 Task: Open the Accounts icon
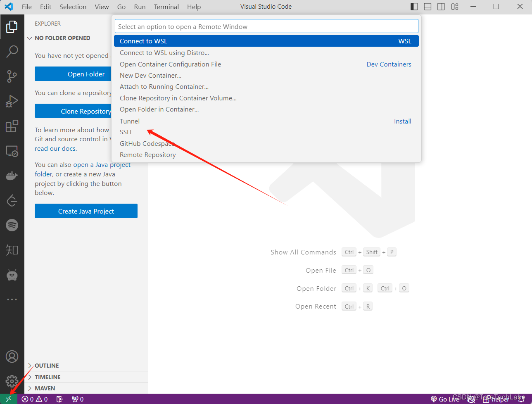tap(12, 356)
